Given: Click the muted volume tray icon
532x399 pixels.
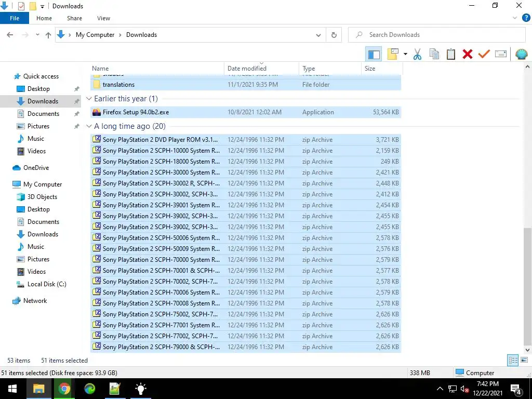Looking at the screenshot, I should click(464, 389).
